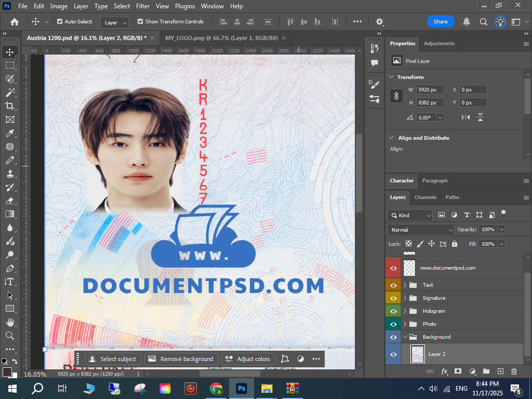This screenshot has width=532, height=399.
Task: Open the blend mode Normal dropdown
Action: [x=421, y=230]
